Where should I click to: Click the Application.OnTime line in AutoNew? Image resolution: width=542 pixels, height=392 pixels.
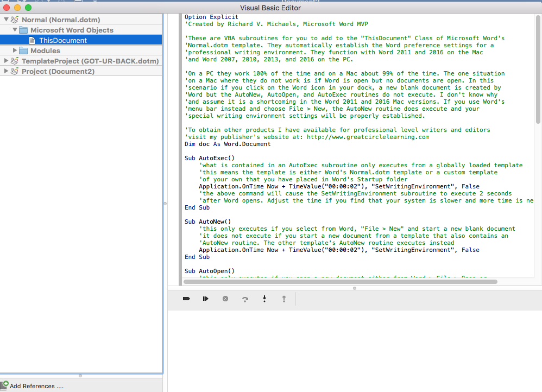pyautogui.click(x=339, y=250)
